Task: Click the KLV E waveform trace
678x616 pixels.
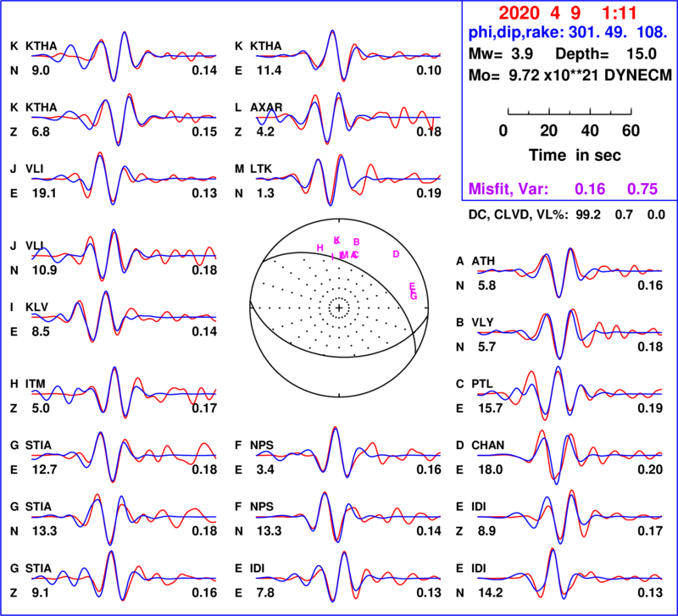Action: point(124,317)
